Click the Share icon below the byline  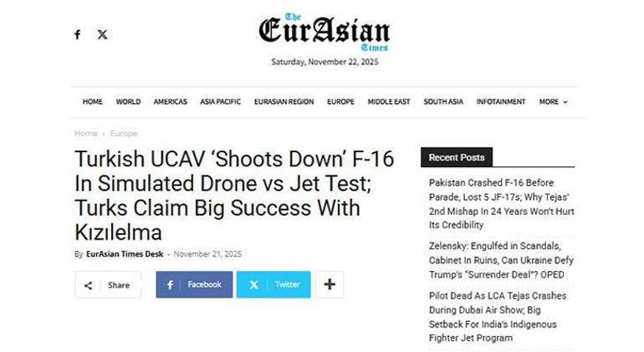point(89,285)
